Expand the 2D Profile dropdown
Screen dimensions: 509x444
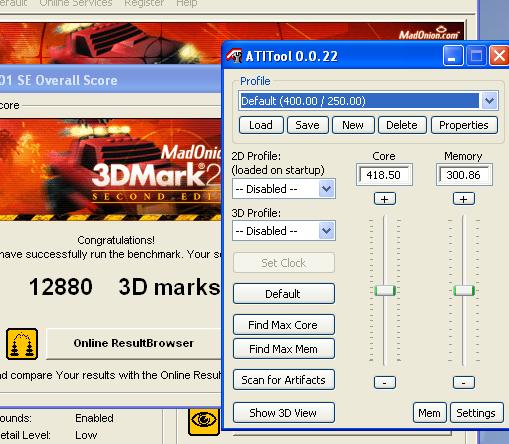click(326, 189)
